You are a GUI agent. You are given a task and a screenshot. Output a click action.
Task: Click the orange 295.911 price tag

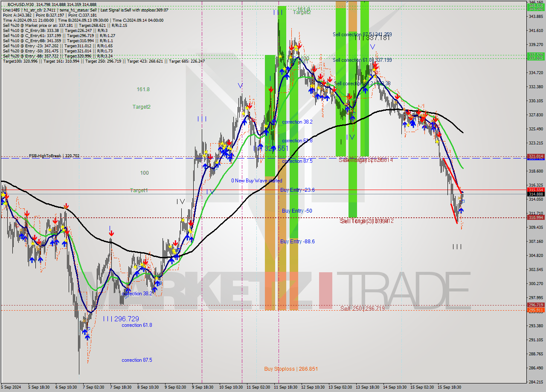536,310
